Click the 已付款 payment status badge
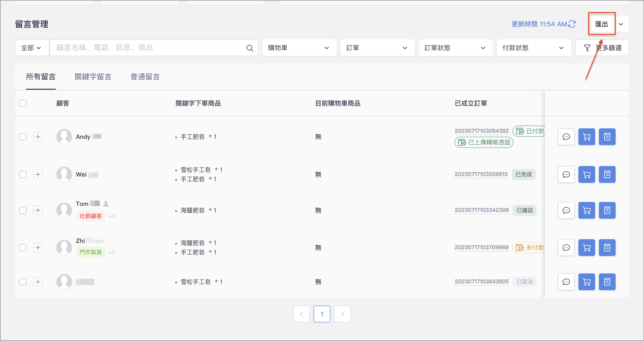 tap(529, 131)
